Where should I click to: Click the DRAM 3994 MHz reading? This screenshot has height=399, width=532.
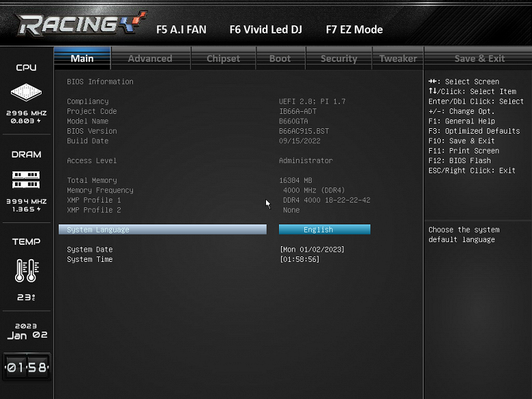(x=27, y=201)
